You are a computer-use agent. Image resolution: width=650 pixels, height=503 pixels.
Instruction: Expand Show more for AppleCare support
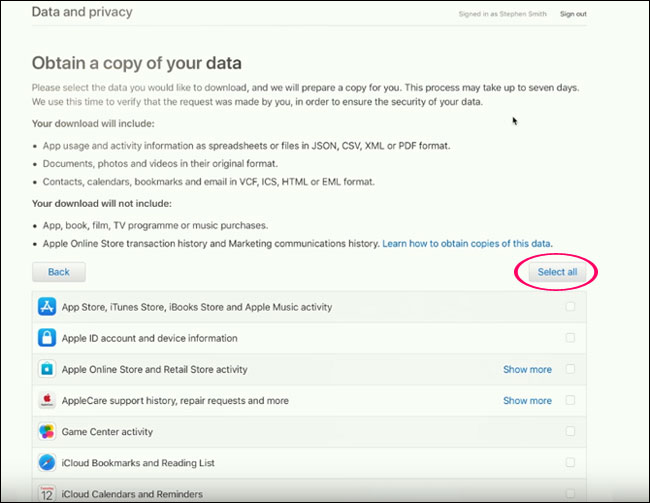527,401
